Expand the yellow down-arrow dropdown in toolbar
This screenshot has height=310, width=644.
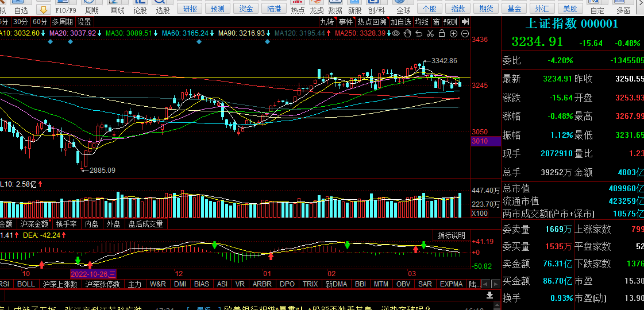pyautogui.click(x=43, y=10)
